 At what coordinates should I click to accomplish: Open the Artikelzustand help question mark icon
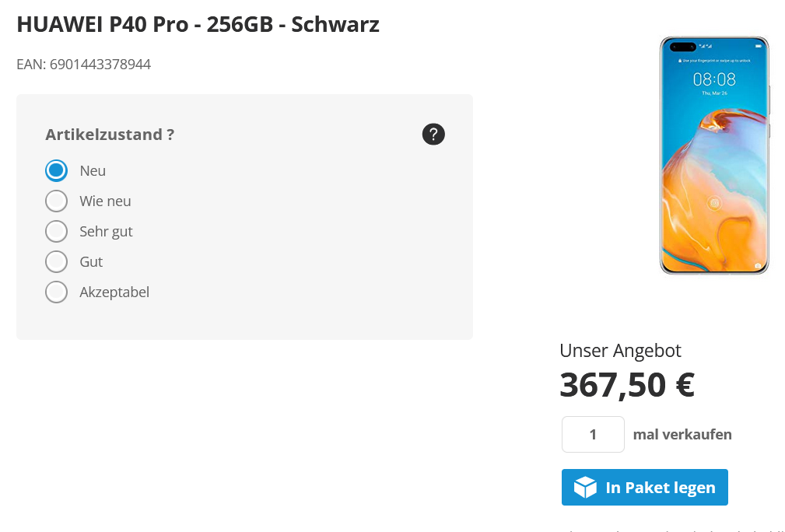point(433,134)
